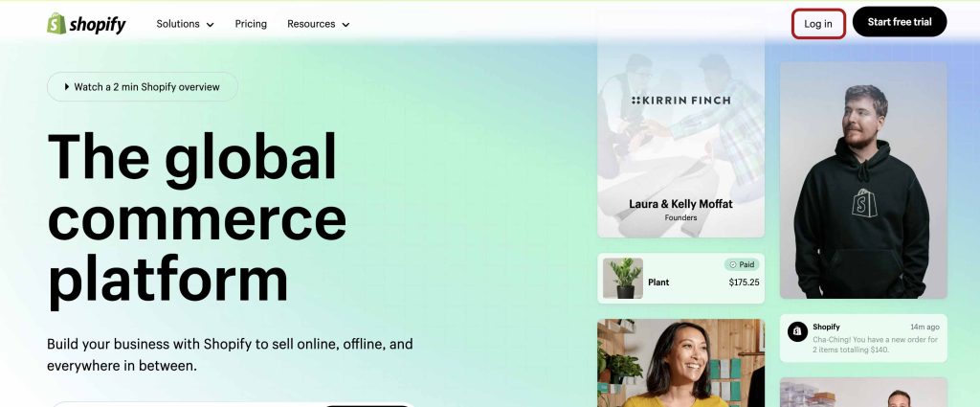Click the Kirrin Finch brand logo

pyautogui.click(x=680, y=100)
